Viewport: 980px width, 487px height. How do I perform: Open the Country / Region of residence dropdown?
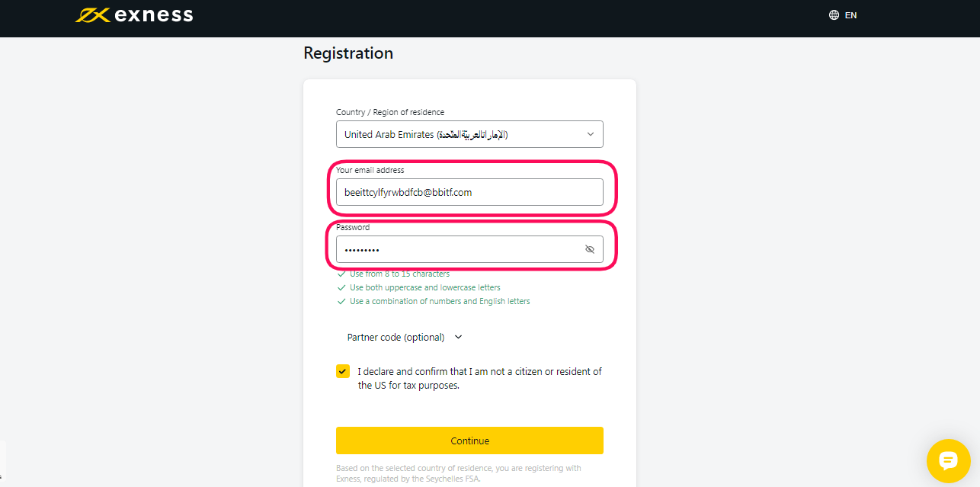coord(469,134)
